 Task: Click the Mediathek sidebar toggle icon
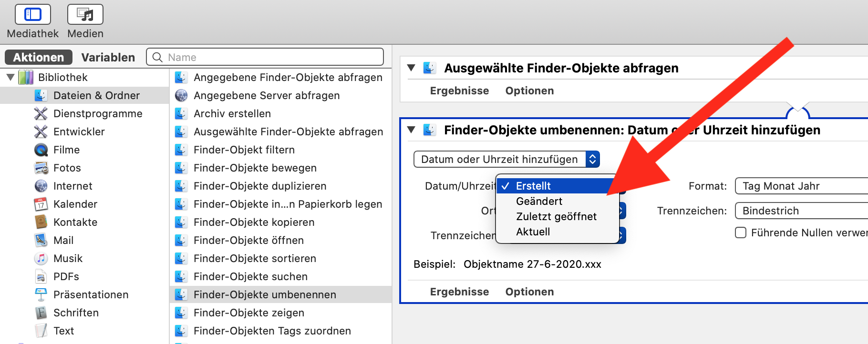[x=32, y=14]
